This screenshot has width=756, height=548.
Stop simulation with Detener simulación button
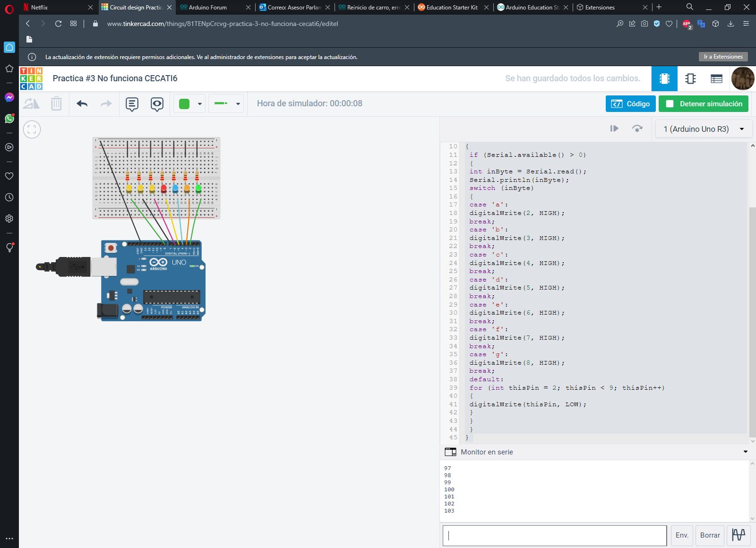(x=703, y=104)
